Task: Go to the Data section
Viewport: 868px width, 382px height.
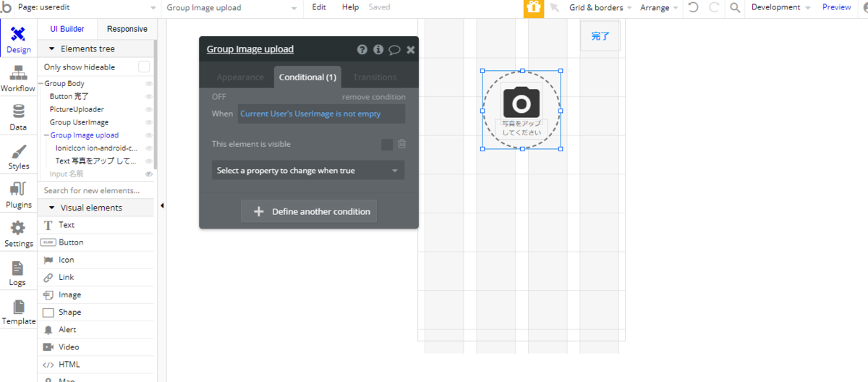Action: (x=18, y=118)
